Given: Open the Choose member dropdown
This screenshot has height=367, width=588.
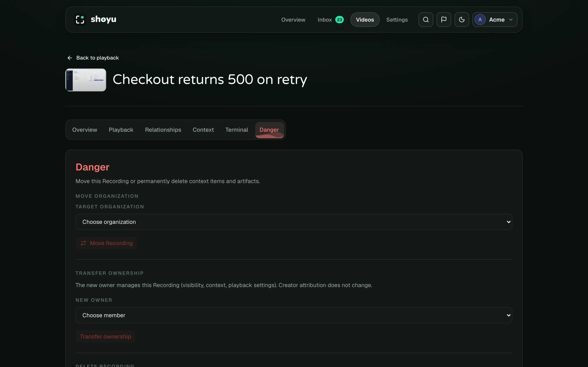Looking at the screenshot, I should coord(294,315).
